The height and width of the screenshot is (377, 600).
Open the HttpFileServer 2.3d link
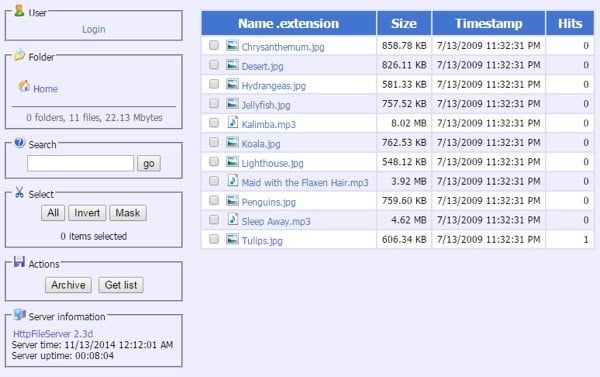53,334
